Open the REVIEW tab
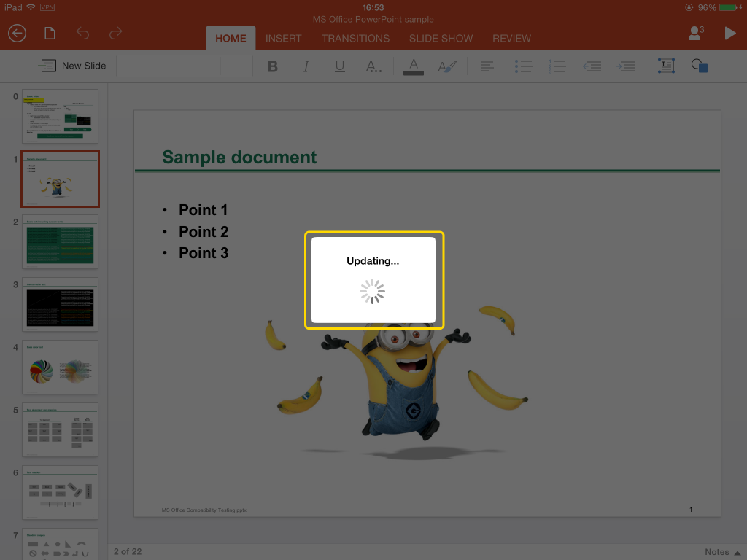The width and height of the screenshot is (747, 560). pos(511,39)
